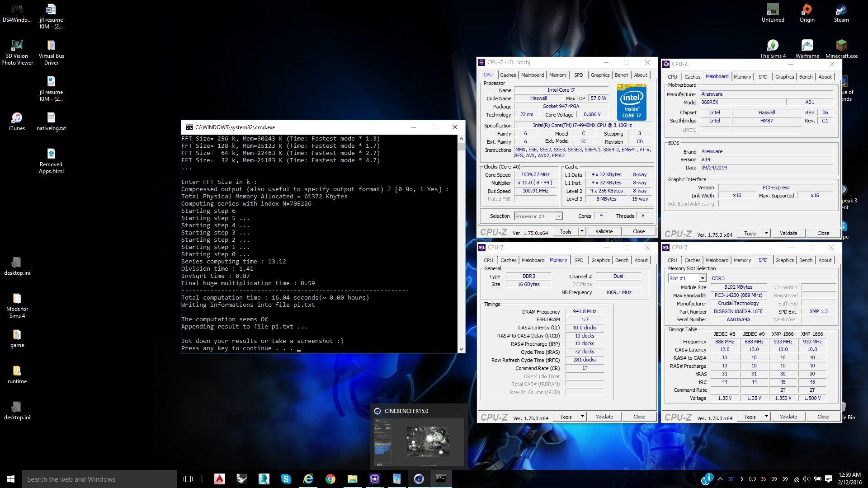Click Close button in the Memory CPU-Z window
This screenshot has width=868, height=488.
(639, 417)
